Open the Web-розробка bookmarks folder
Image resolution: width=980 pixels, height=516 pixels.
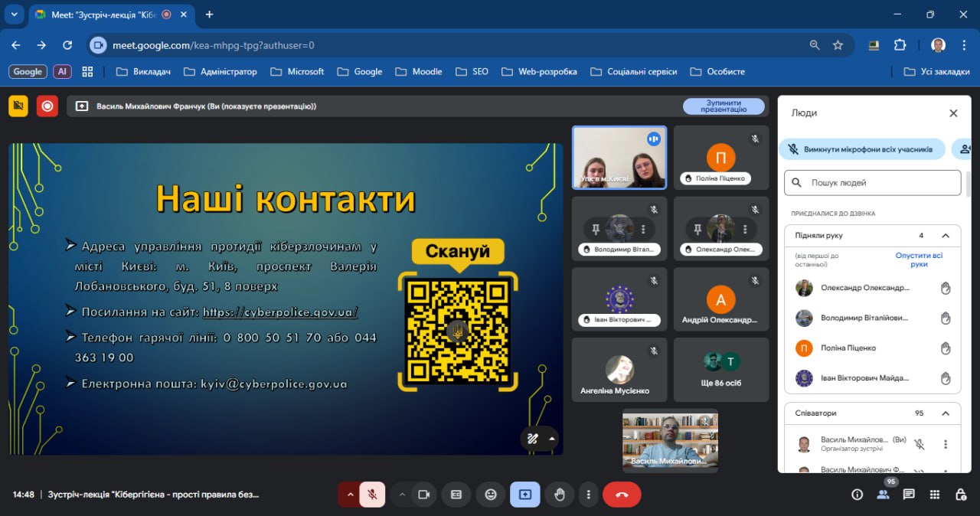click(x=539, y=71)
